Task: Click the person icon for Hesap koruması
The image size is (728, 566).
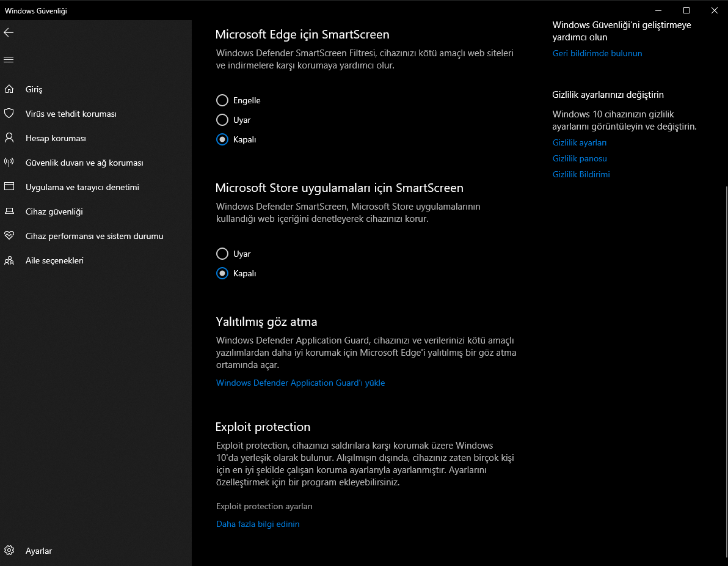Action: click(x=9, y=138)
